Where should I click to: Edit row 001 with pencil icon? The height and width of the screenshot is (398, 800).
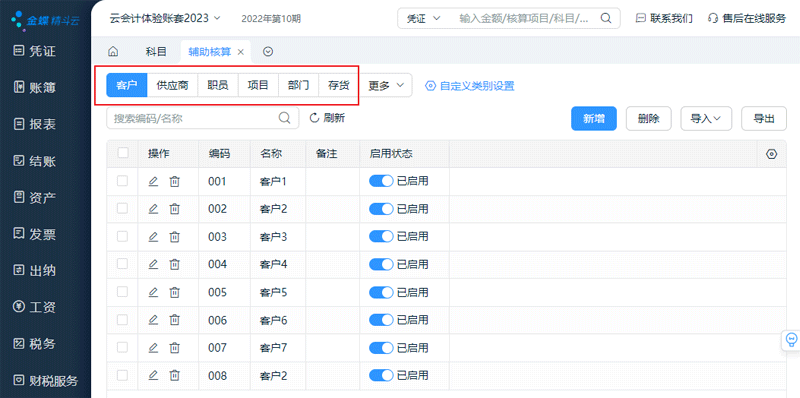click(153, 181)
